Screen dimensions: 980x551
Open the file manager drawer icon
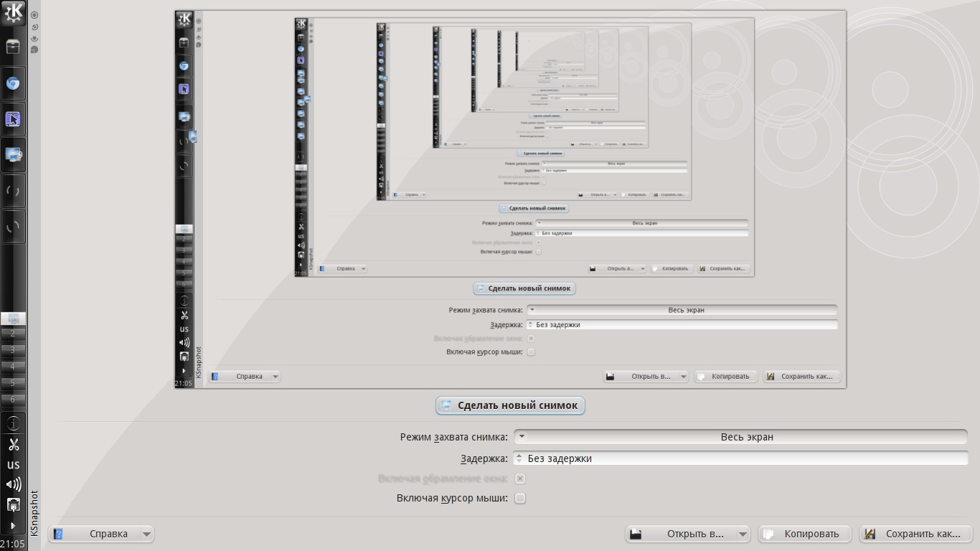pos(13,47)
